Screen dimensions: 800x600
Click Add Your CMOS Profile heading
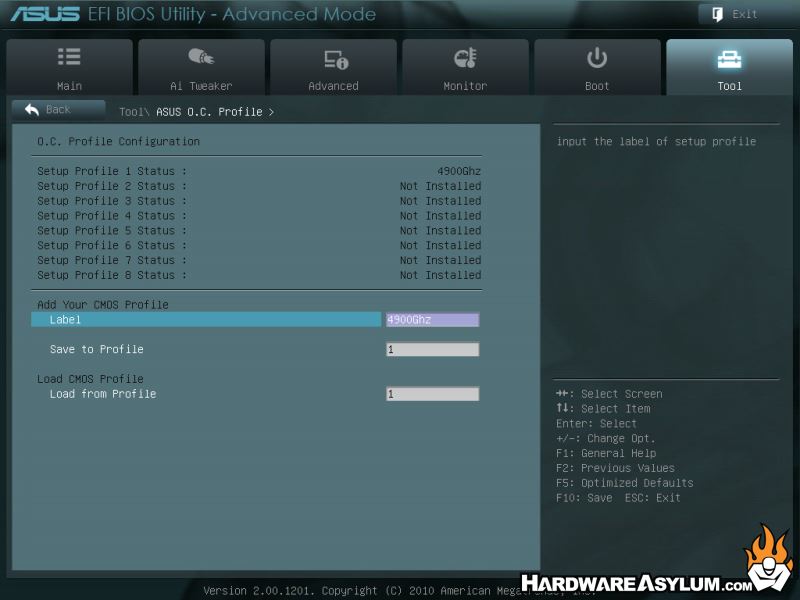pos(103,305)
